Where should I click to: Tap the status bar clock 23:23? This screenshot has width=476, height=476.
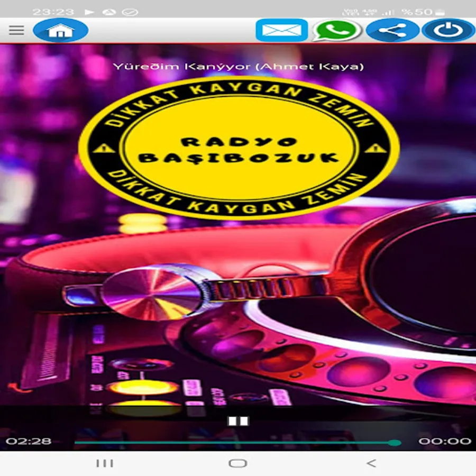pyautogui.click(x=53, y=12)
